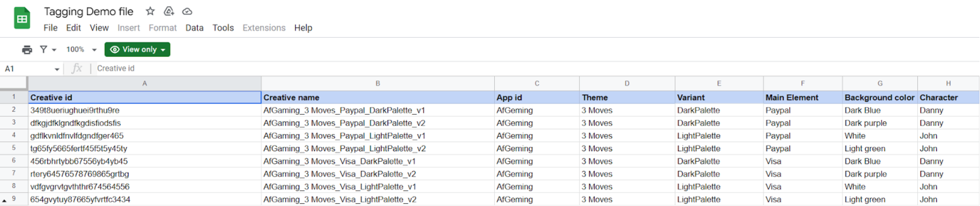Open the Tools menu

[x=223, y=28]
